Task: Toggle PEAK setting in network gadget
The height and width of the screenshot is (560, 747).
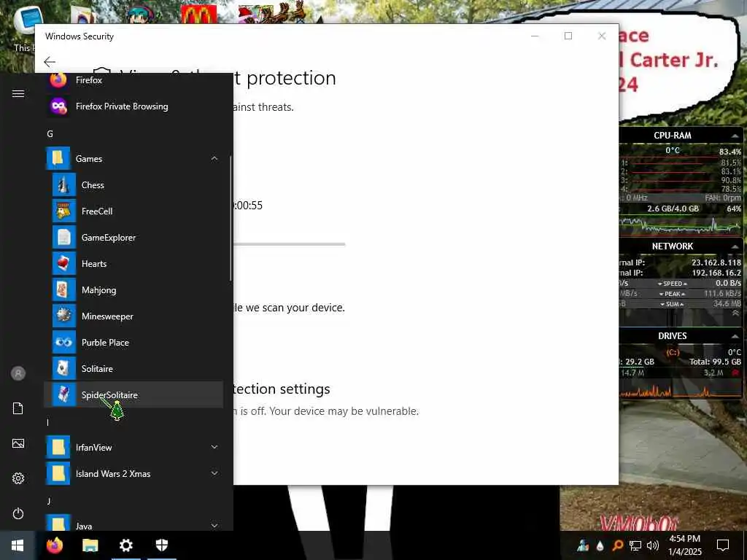Action: (x=672, y=294)
